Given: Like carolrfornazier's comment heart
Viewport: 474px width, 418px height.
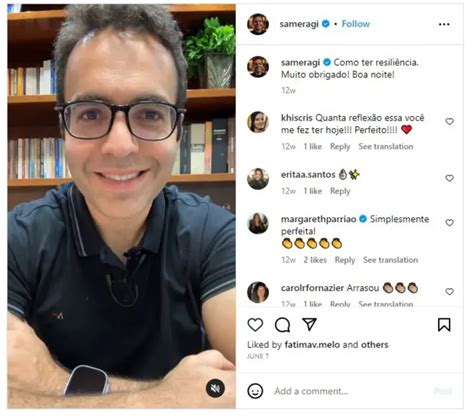Looking at the screenshot, I should pos(449,291).
